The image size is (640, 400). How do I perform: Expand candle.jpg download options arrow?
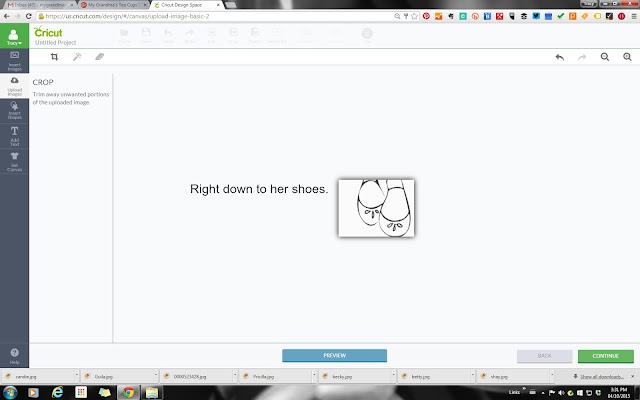pyautogui.click(x=76, y=375)
